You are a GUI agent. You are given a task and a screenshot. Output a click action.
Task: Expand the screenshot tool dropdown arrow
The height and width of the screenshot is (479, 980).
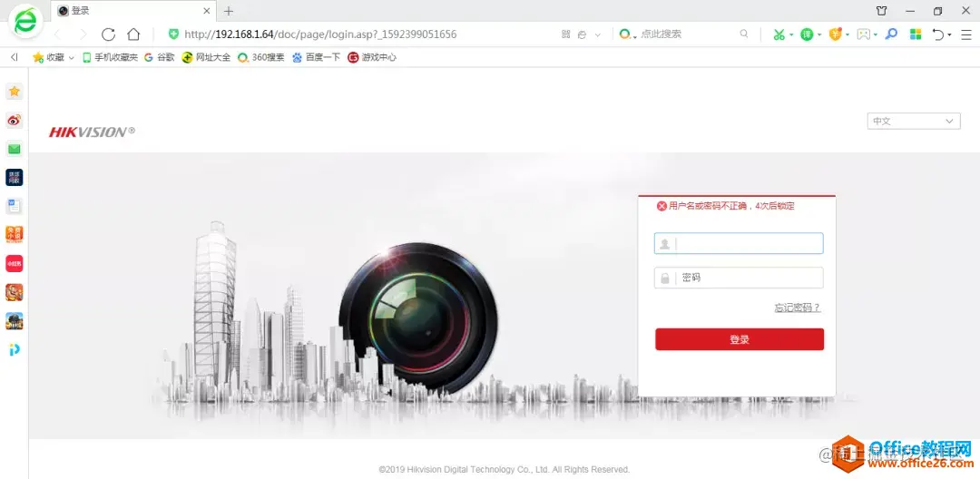point(790,35)
